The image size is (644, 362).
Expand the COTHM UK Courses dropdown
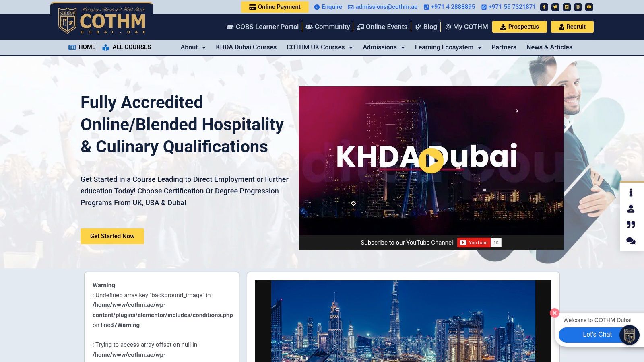click(x=320, y=47)
